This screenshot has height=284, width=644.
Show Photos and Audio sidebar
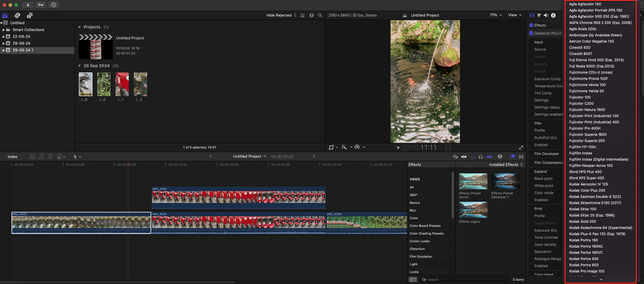pyautogui.click(x=17, y=15)
